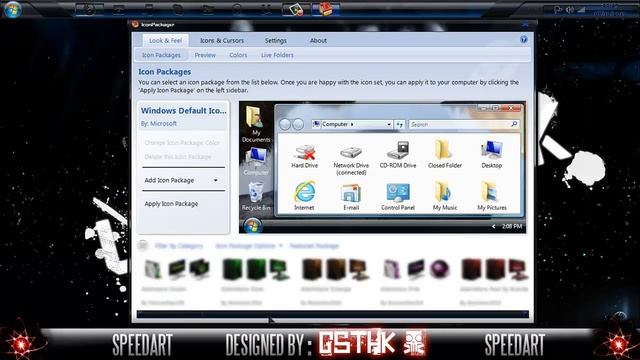Select the My Music preview icon
The width and height of the screenshot is (640, 360).
coord(444,192)
